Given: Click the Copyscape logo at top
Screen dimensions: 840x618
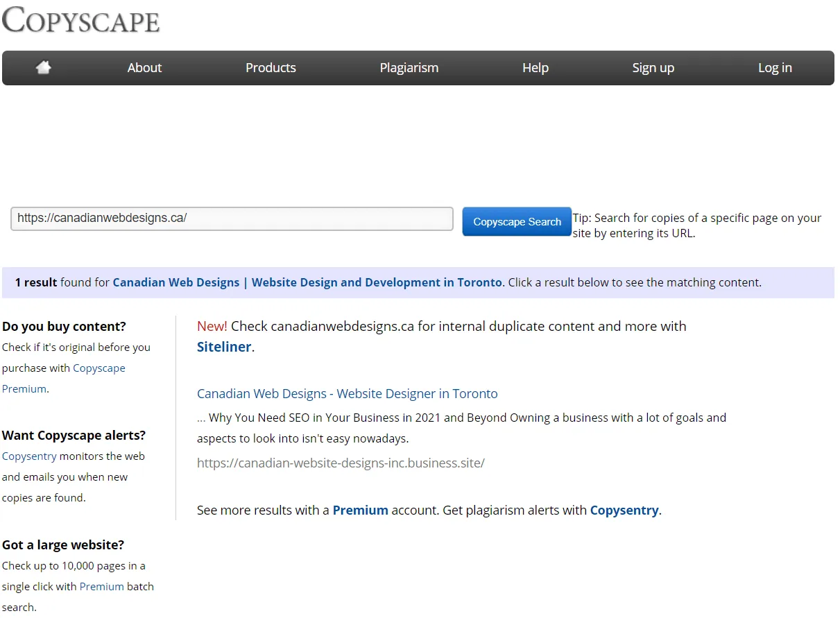Looking at the screenshot, I should pyautogui.click(x=81, y=20).
